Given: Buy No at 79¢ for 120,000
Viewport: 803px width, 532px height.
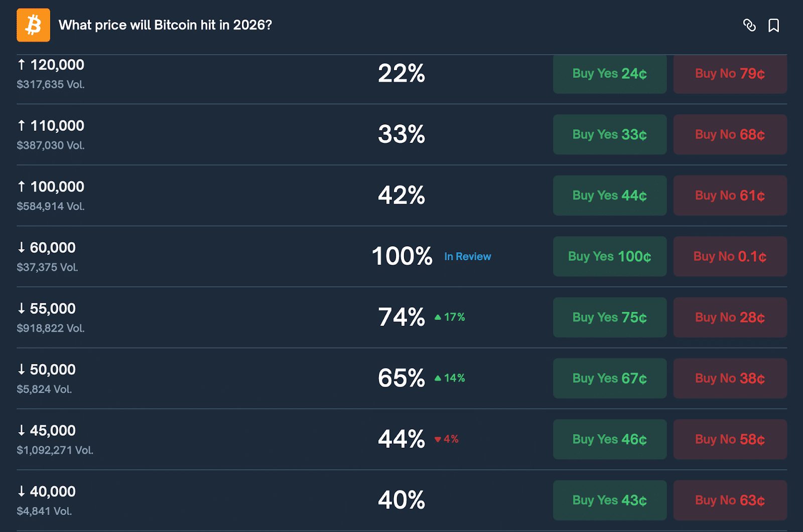Looking at the screenshot, I should [730, 74].
